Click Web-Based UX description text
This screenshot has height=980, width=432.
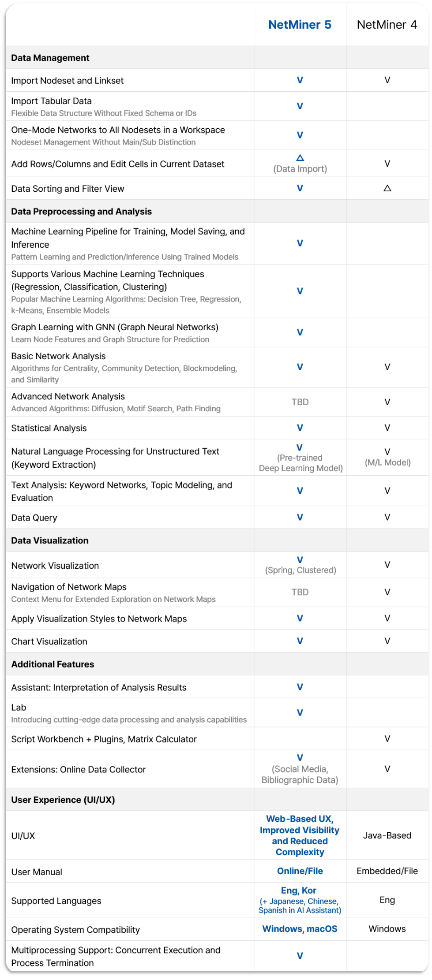coord(300,835)
